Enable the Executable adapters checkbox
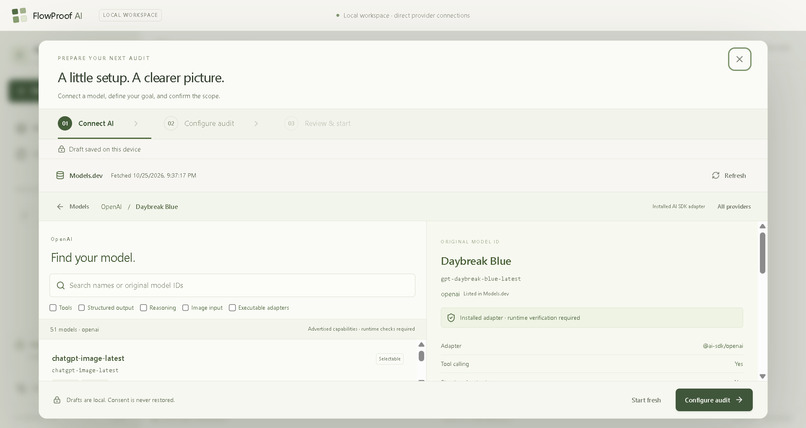The width and height of the screenshot is (806, 428). click(232, 308)
